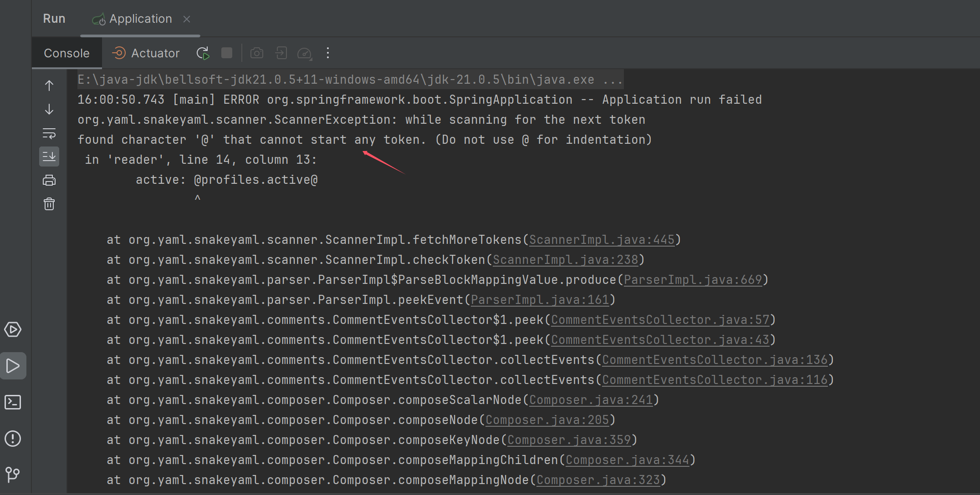Switch to the Actuator tab

[x=146, y=53]
